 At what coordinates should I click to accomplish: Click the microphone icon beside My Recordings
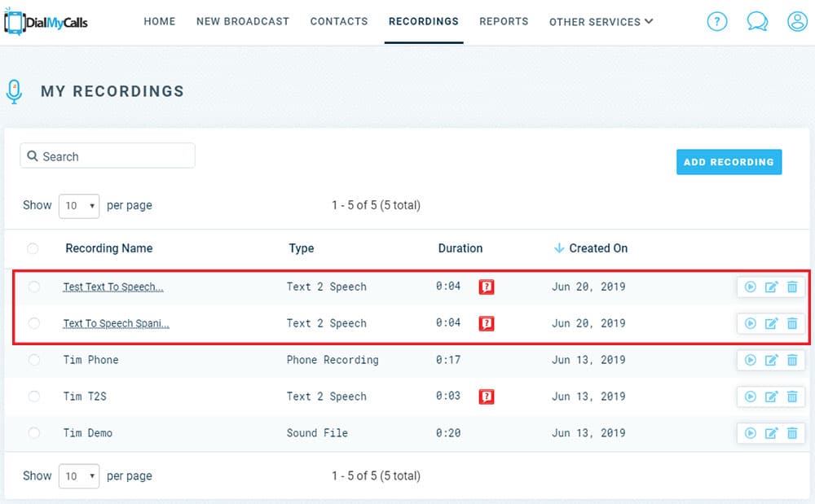14,92
